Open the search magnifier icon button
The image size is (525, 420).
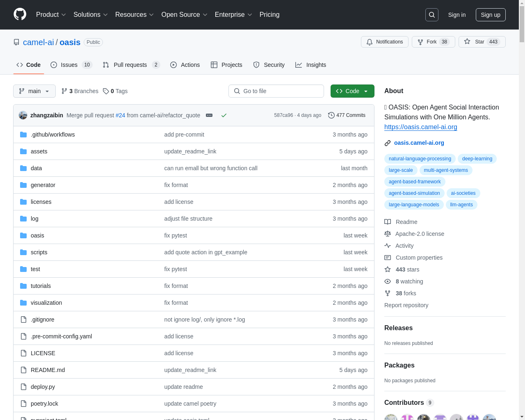pos(432,15)
